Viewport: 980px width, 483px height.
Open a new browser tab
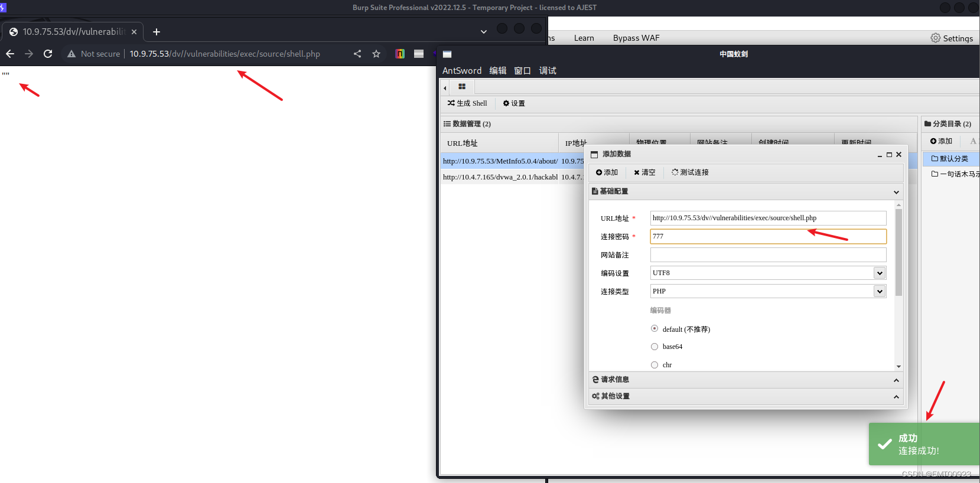(x=157, y=32)
